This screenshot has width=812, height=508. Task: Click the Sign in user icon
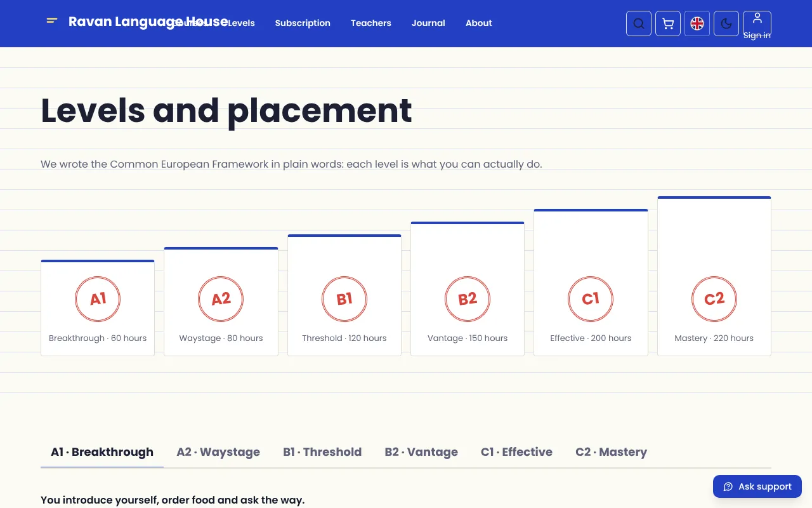pyautogui.click(x=757, y=23)
